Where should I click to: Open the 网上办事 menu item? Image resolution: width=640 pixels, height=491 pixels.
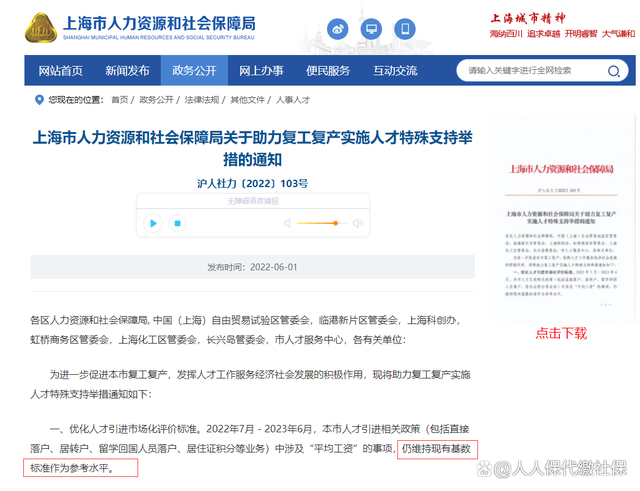pyautogui.click(x=261, y=71)
